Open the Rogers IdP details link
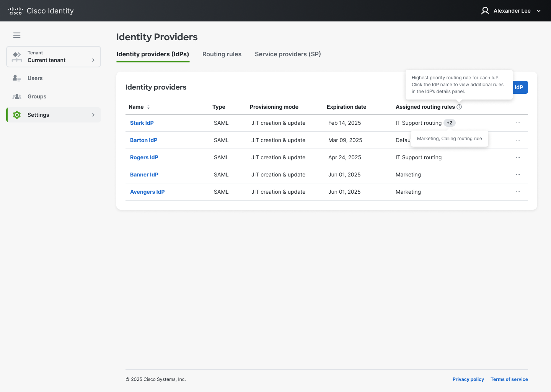The height and width of the screenshot is (392, 551). [144, 157]
